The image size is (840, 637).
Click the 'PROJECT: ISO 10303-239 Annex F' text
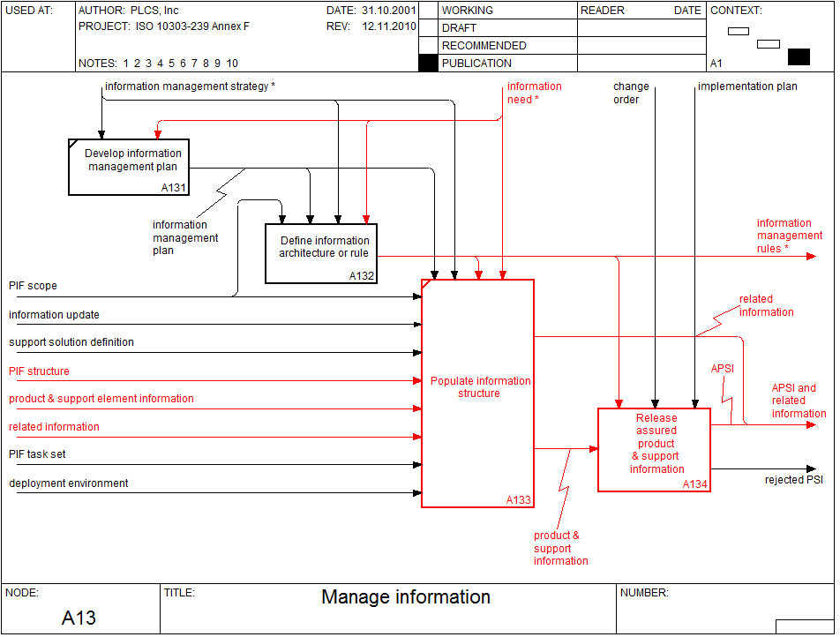tap(164, 26)
